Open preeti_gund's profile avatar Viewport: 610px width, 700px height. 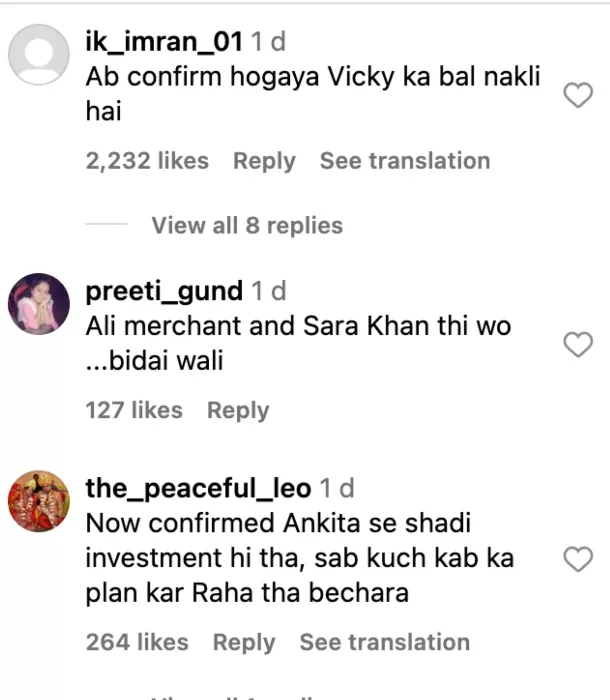pyautogui.click(x=39, y=303)
